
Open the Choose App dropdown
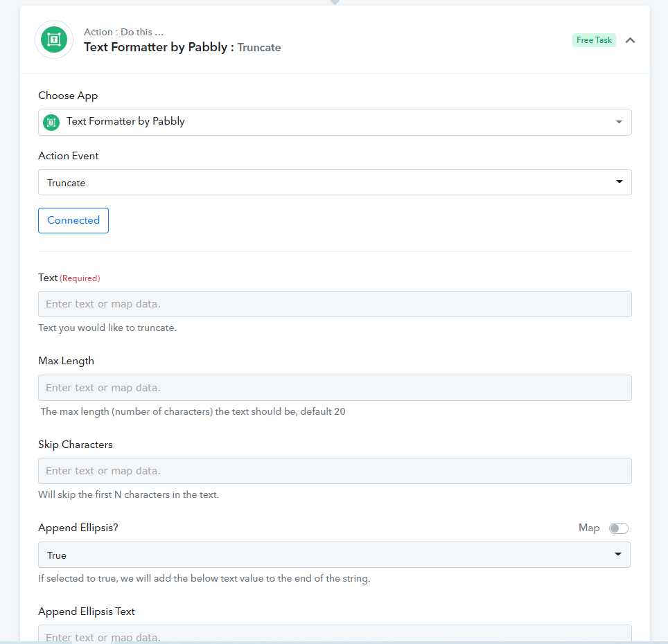[335, 122]
